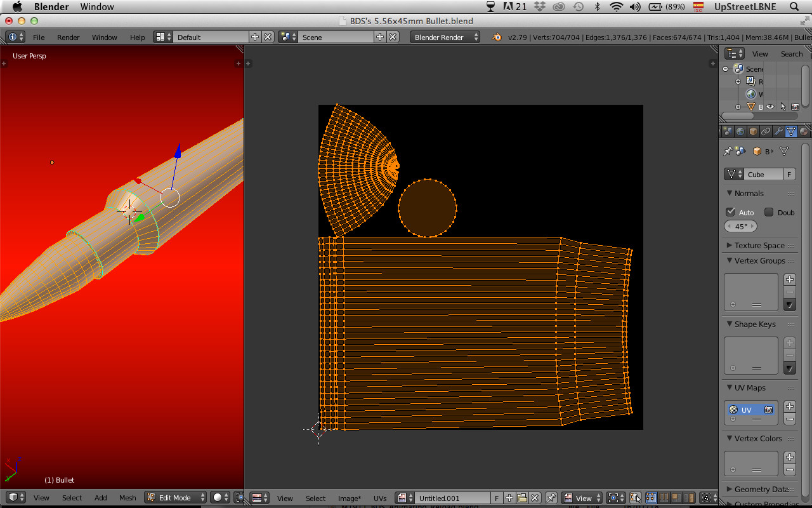Toggle Bullet object viewport visibility eye
The height and width of the screenshot is (508, 812).
(770, 107)
